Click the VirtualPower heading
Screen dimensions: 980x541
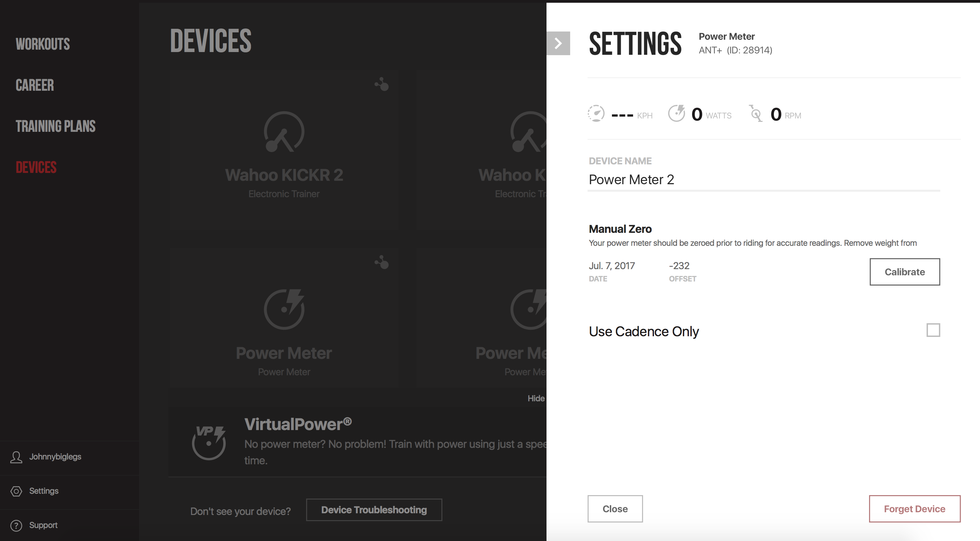click(298, 424)
